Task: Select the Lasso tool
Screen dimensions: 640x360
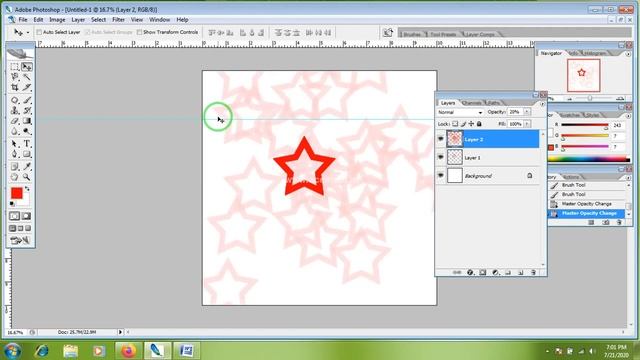Action: (15, 77)
